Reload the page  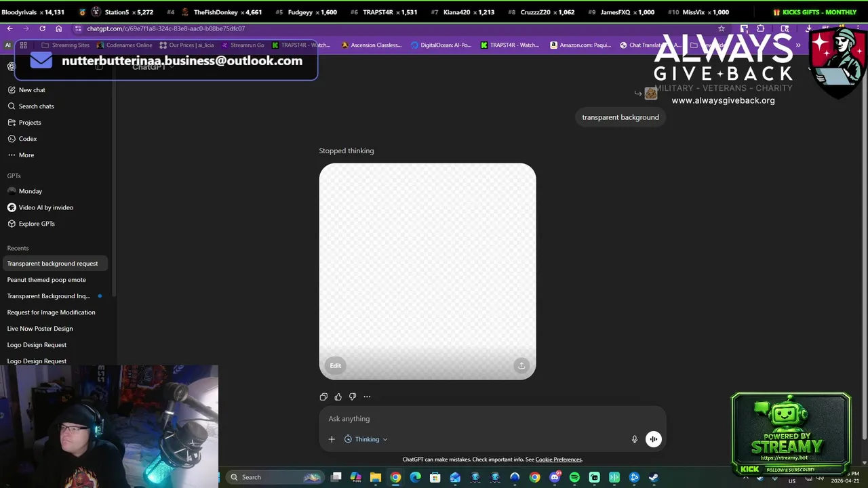click(x=42, y=28)
